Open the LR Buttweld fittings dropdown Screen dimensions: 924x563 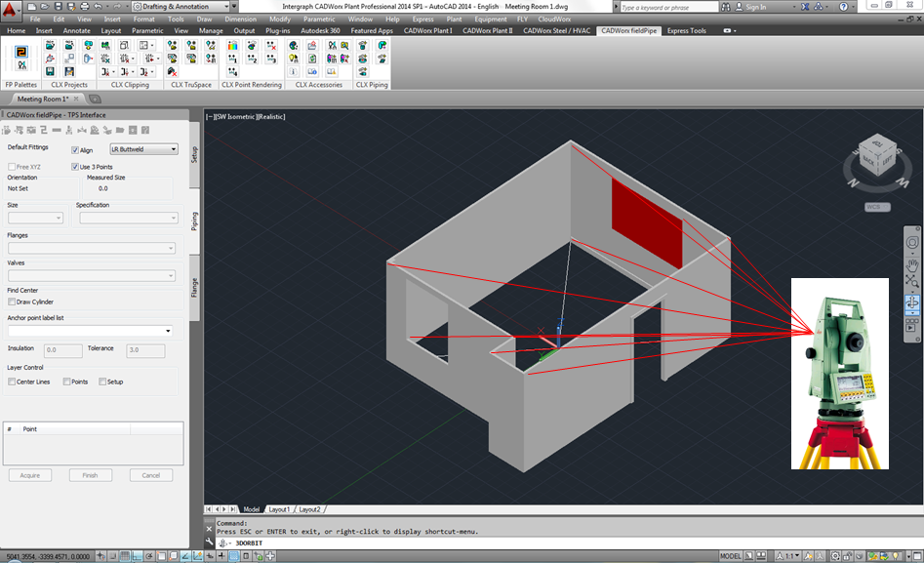tap(143, 149)
